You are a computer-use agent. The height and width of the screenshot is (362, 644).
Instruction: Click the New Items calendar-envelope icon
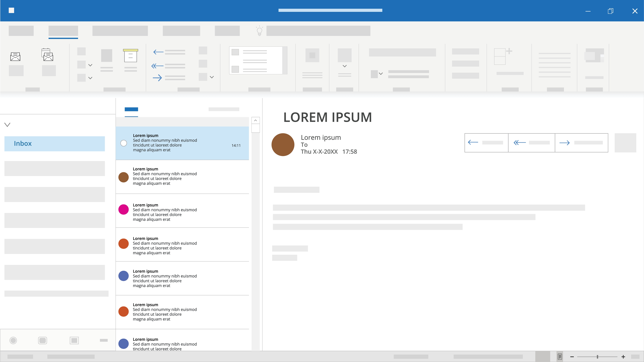click(47, 55)
